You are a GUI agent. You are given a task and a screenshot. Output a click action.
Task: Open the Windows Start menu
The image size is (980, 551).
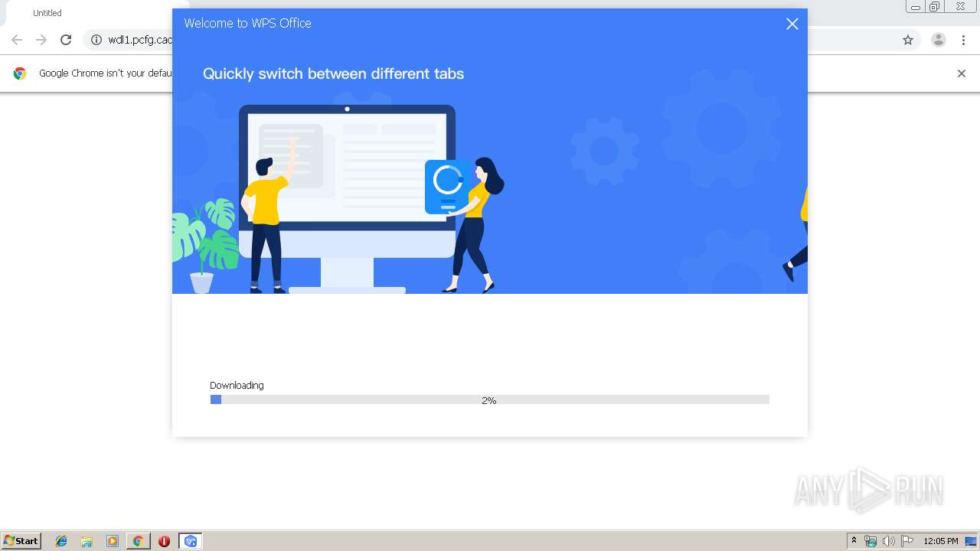pos(21,541)
